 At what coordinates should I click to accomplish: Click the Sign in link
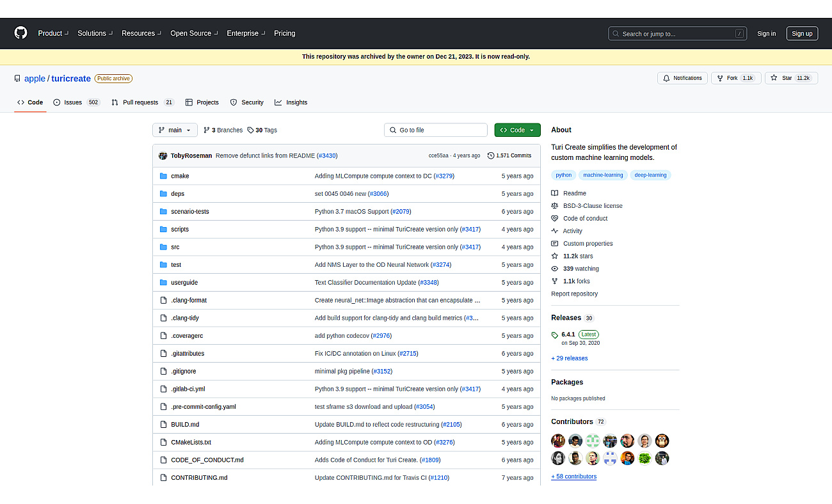click(x=766, y=33)
